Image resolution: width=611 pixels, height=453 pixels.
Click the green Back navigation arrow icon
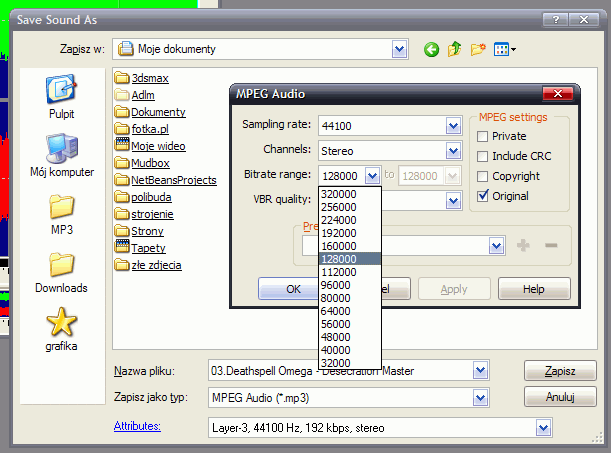(432, 49)
